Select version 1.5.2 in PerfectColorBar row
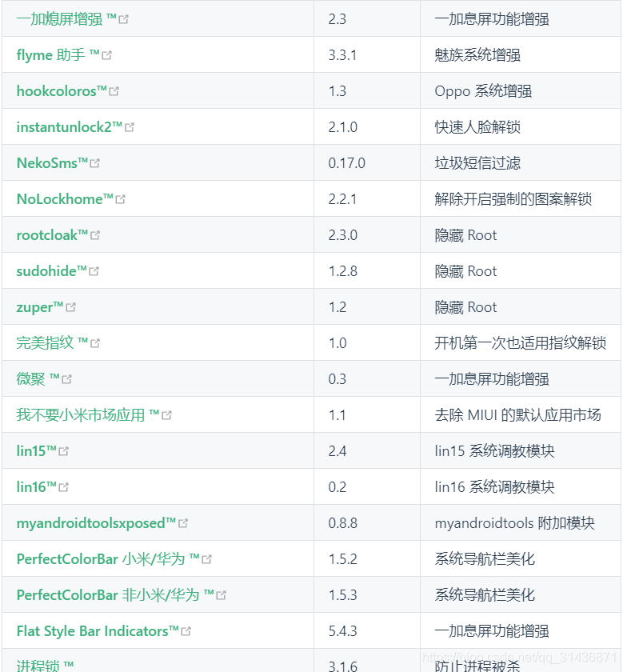This screenshot has width=623, height=672. tap(343, 559)
